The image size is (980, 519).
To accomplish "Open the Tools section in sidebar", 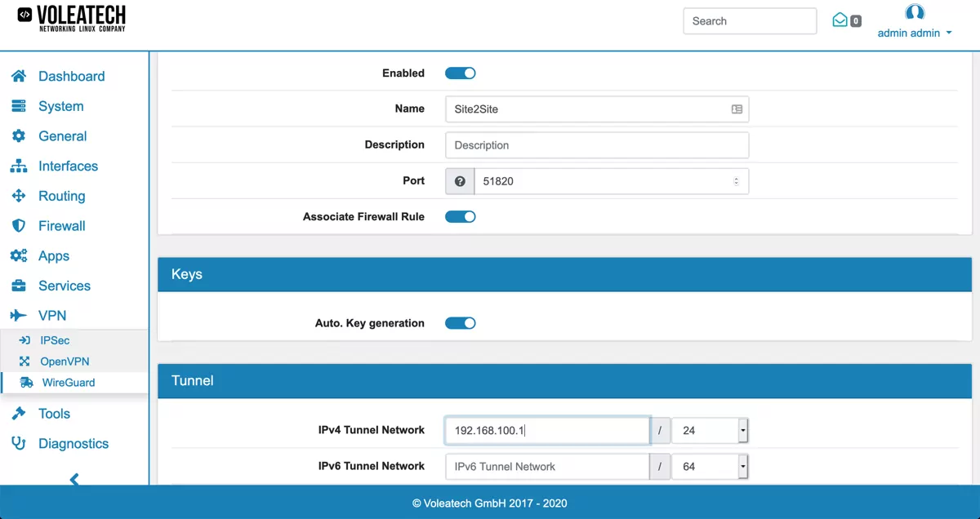I will (x=54, y=413).
